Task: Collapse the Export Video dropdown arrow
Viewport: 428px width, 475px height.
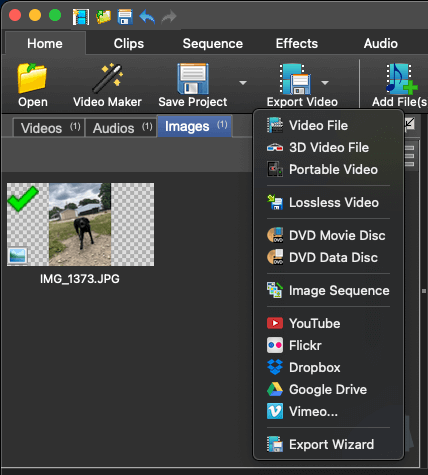Action: (325, 82)
